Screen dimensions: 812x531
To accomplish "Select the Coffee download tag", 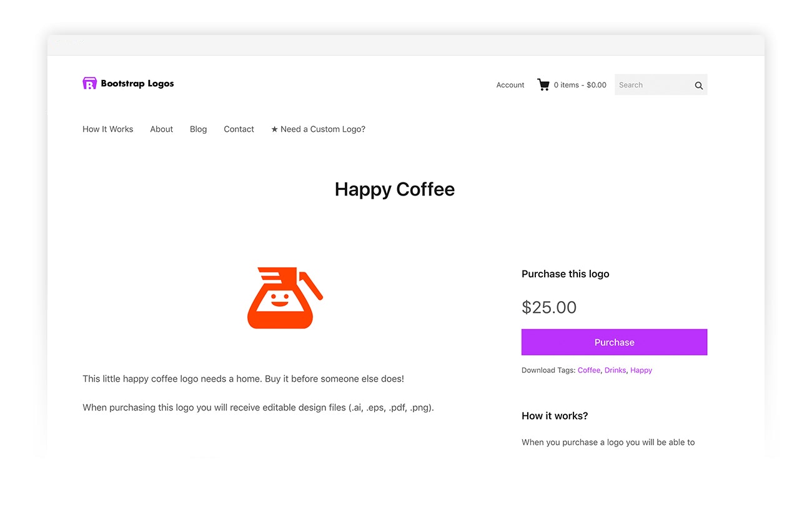I will [588, 370].
